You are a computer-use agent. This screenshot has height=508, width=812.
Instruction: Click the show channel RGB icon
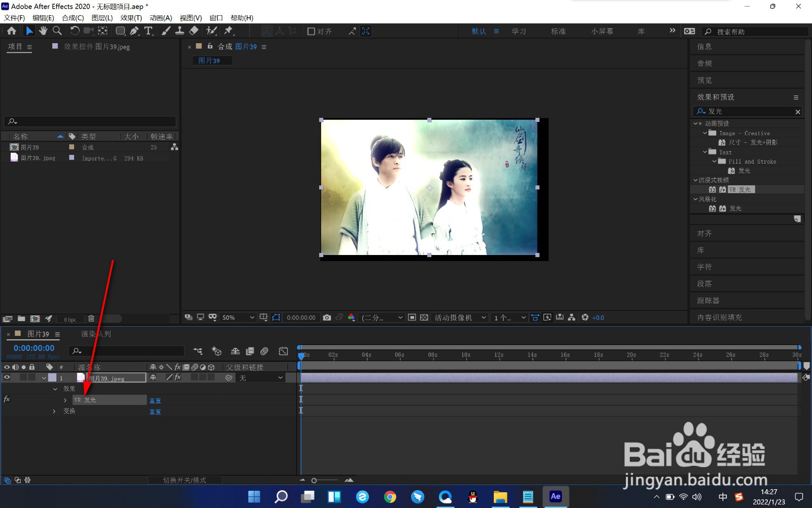[x=351, y=317]
